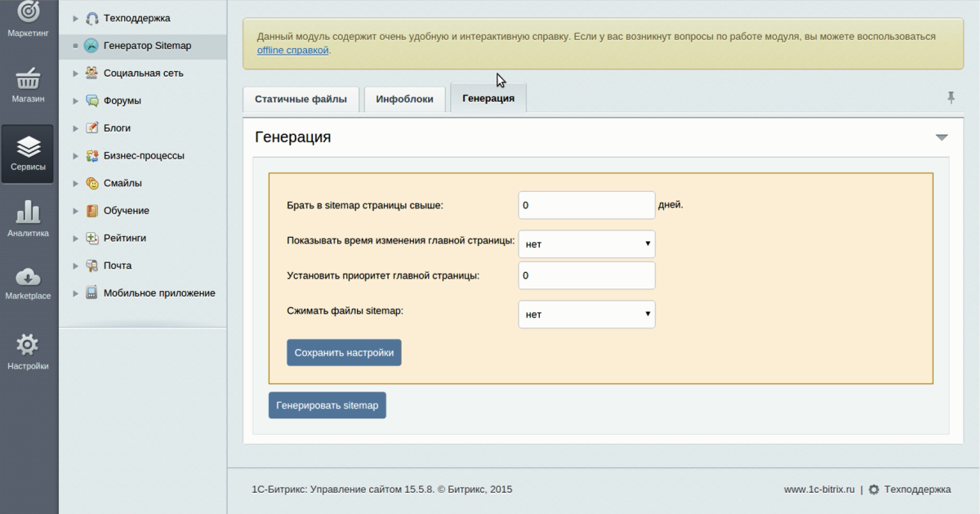The width and height of the screenshot is (980, 514).
Task: Select the Marketplace sidebar icon
Action: tap(28, 278)
